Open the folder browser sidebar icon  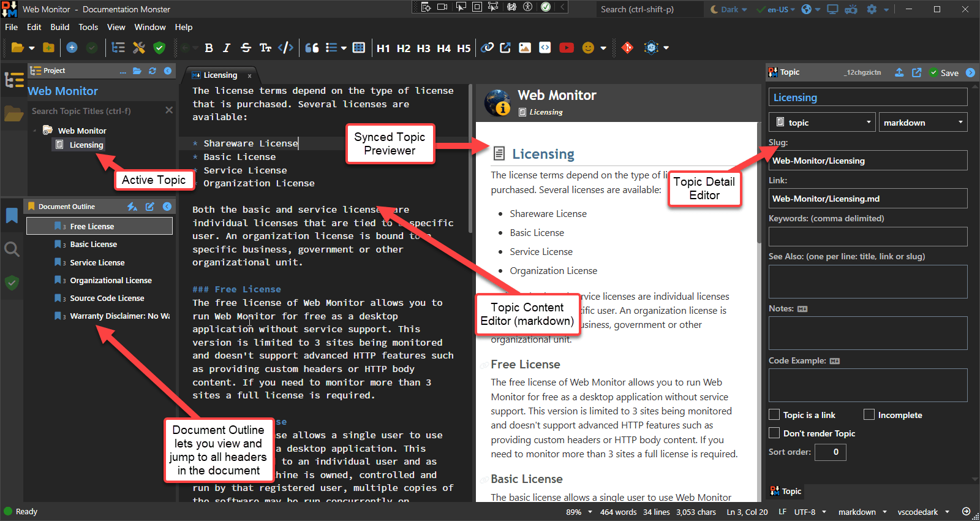point(13,114)
